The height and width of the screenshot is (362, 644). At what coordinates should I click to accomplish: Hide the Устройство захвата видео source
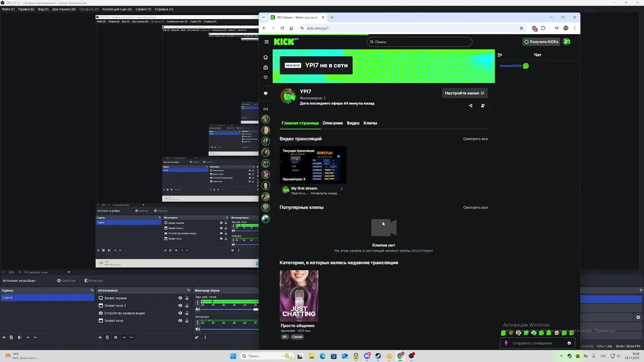point(180,313)
